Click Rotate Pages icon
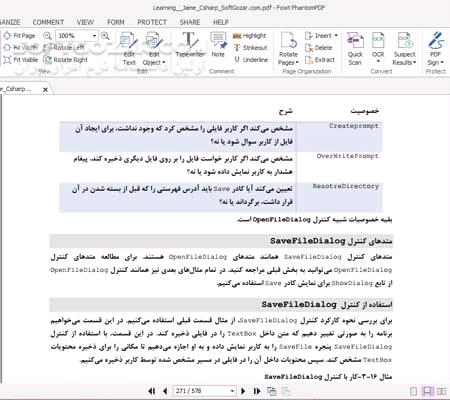Image resolution: width=450 pixels, height=400 pixels. tap(288, 41)
